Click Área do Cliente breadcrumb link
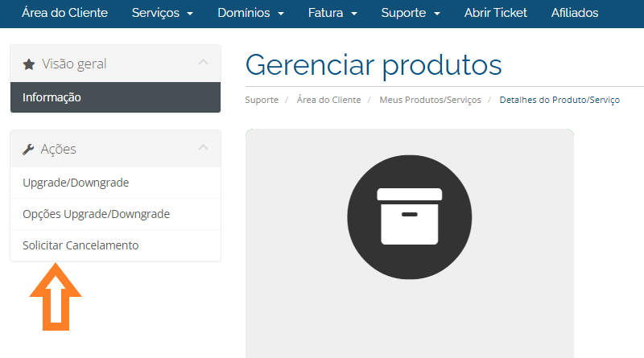This screenshot has width=644, height=358. [329, 100]
